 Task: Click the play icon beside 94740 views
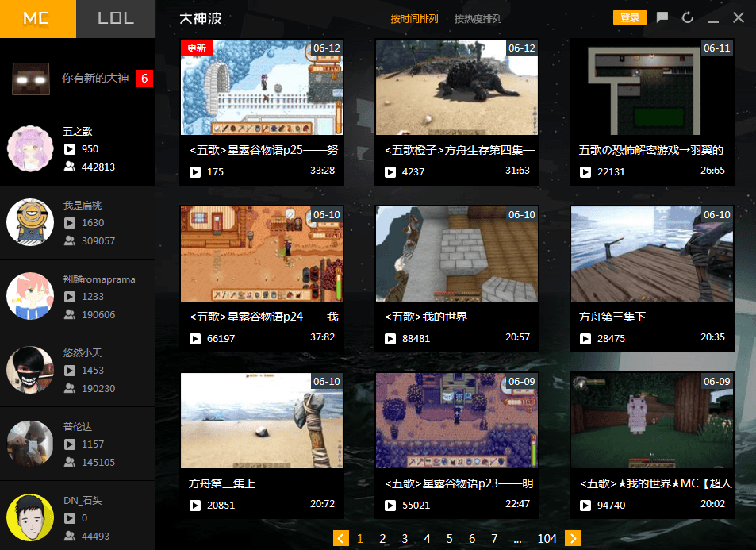(x=585, y=505)
